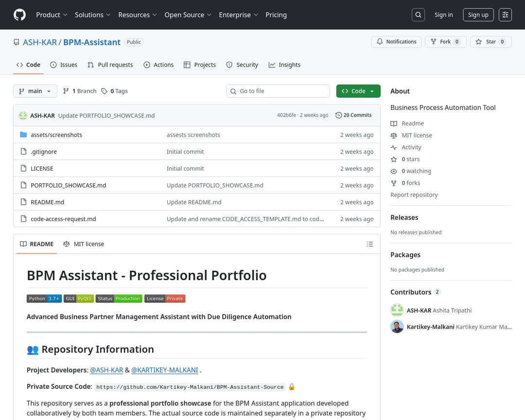Click the Sign up button

point(478,15)
